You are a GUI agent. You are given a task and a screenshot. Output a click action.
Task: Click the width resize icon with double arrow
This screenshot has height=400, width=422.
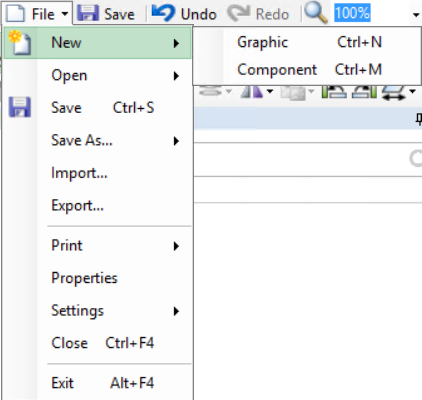394,92
